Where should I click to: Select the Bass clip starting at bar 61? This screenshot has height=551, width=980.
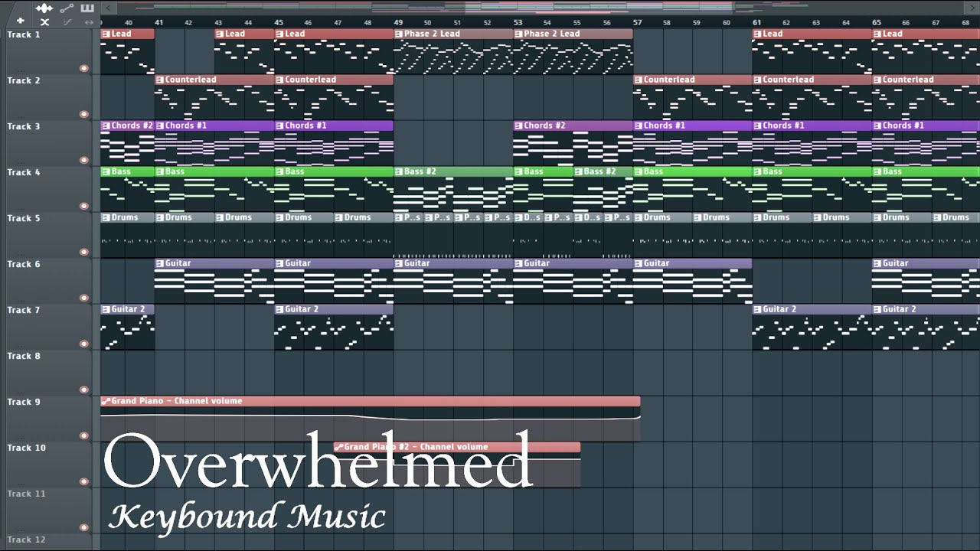(812, 190)
